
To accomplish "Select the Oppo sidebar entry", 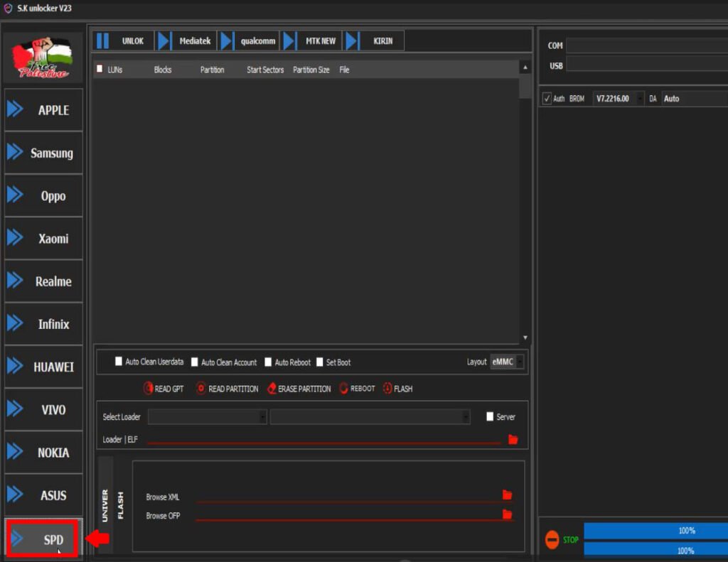I will pos(43,195).
